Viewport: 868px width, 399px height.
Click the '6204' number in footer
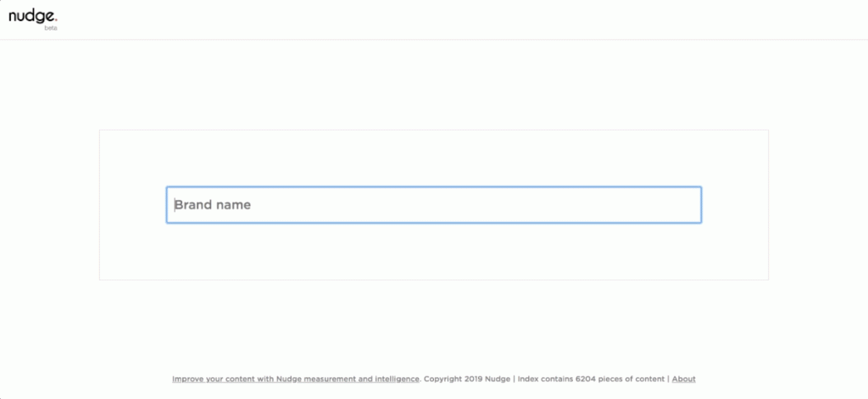(x=588, y=379)
